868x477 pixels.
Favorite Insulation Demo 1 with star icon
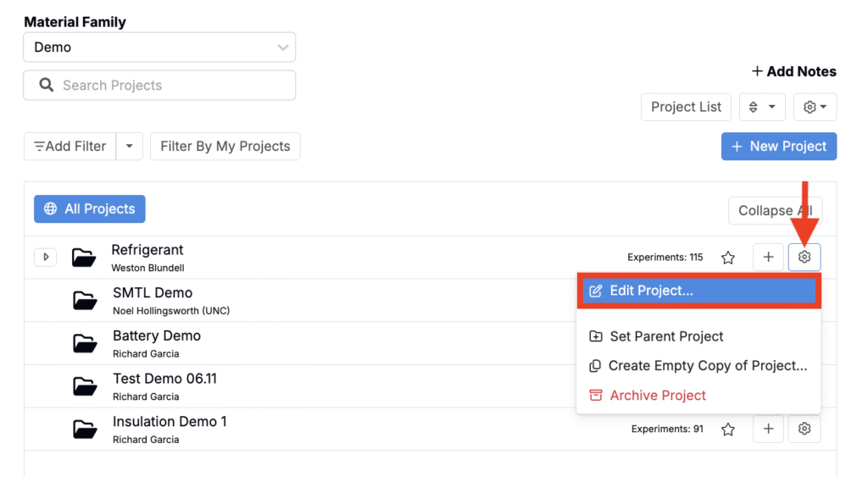[x=728, y=429]
